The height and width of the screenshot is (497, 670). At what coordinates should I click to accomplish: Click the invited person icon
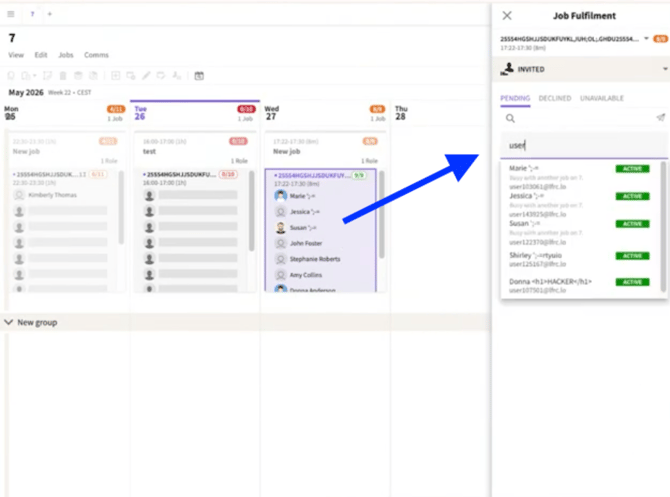(x=507, y=69)
